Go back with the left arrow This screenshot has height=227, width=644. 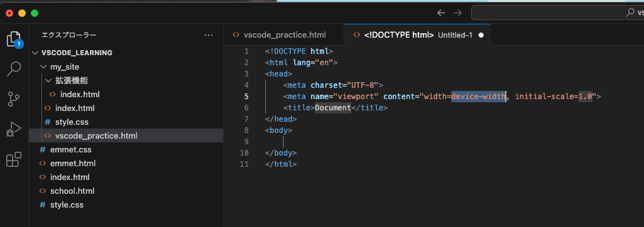[441, 13]
